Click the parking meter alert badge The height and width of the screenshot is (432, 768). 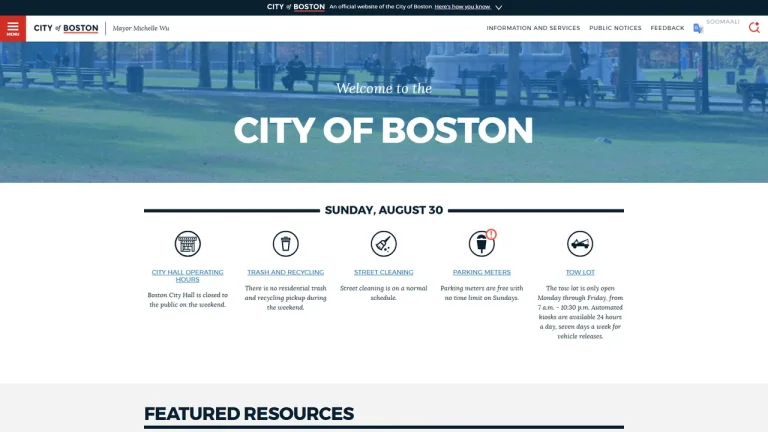tap(491, 234)
